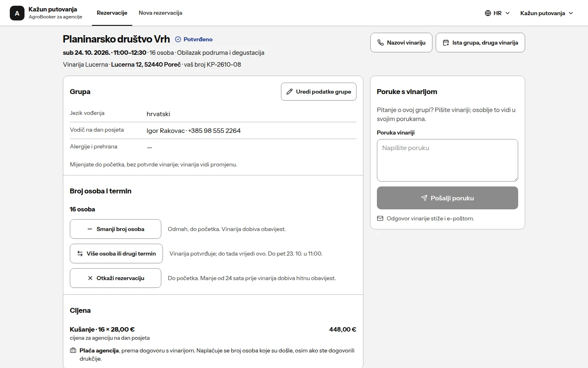Click minus icon in Smanji broj osoba
Screen dimensions: 588x368
90,229
